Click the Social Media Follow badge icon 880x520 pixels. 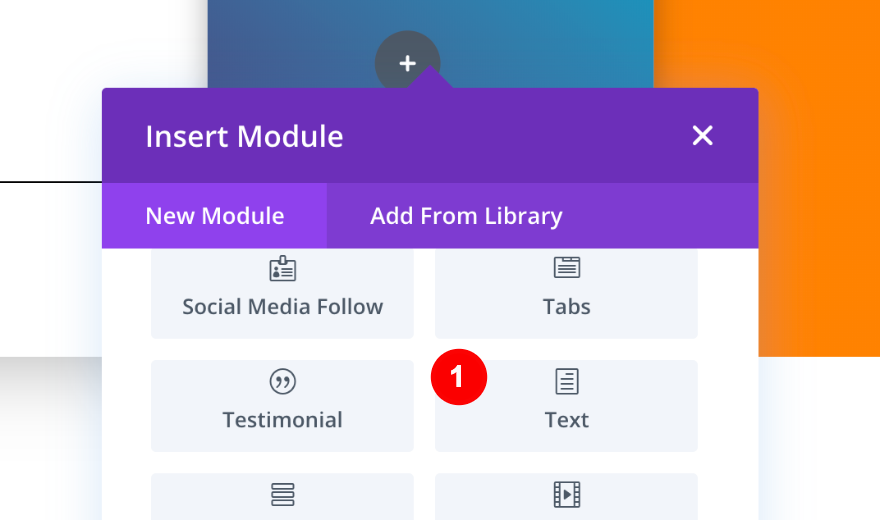point(283,269)
